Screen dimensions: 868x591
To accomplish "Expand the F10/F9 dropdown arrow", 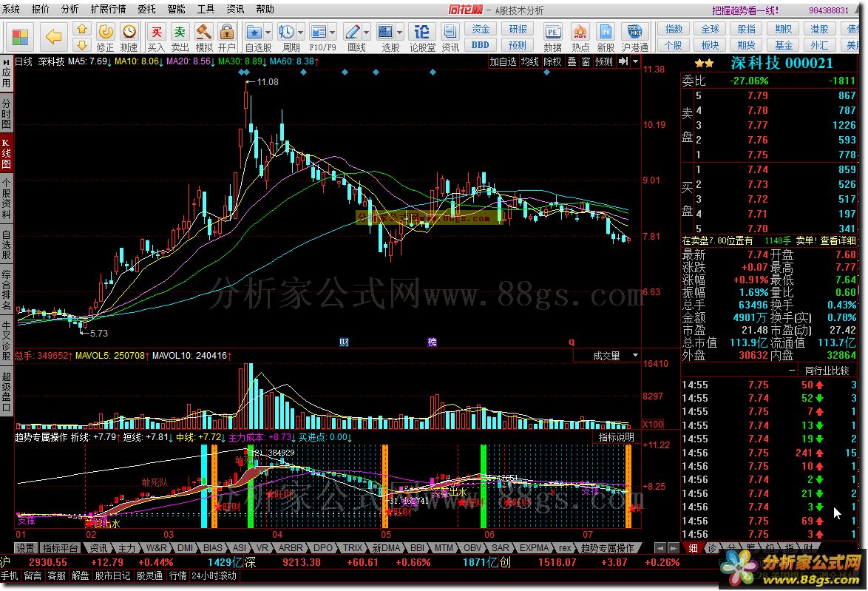I will coord(332,32).
